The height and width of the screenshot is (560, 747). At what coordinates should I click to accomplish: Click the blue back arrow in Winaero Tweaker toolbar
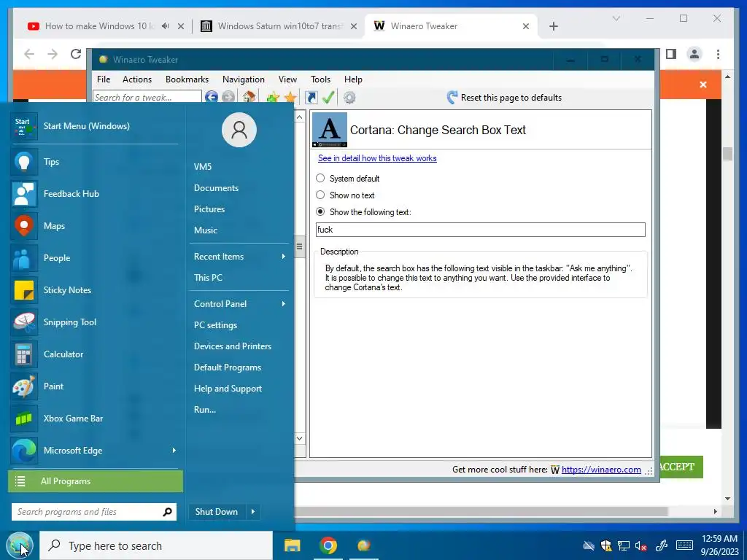pos(212,97)
